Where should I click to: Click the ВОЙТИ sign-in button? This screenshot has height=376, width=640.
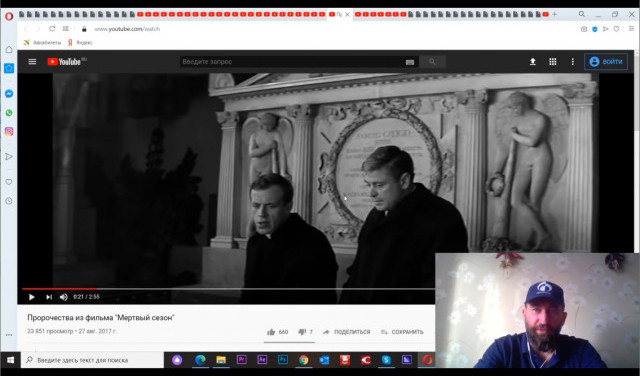[x=606, y=62]
